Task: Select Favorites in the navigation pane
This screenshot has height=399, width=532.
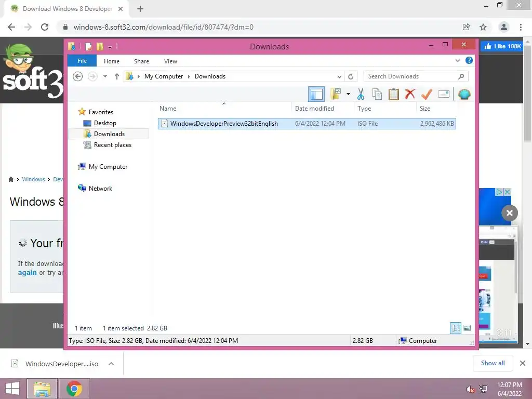Action: [x=101, y=112]
